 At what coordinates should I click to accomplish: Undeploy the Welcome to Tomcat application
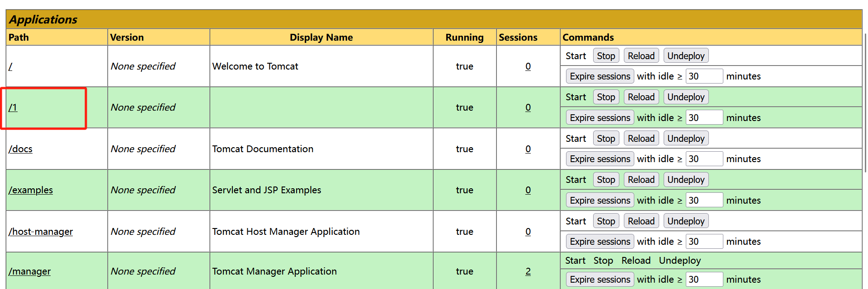686,56
